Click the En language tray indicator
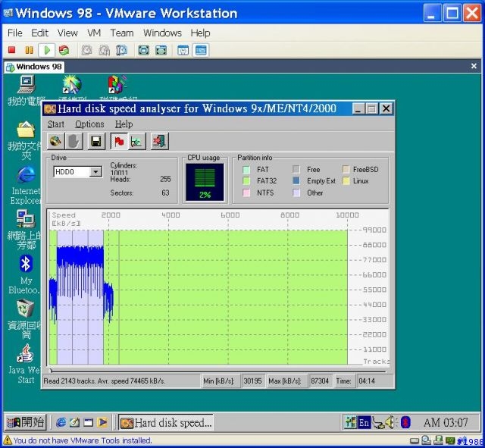This screenshot has width=485, height=448. 364,423
